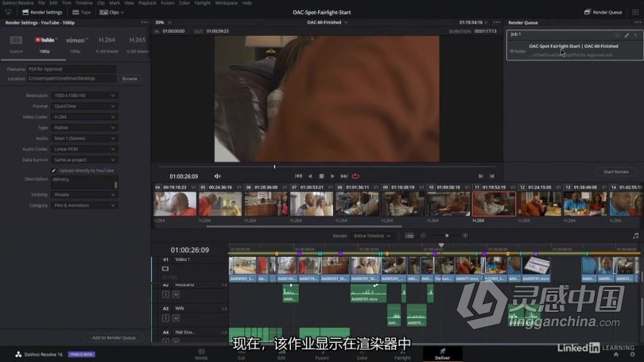
Task: Click the Filename input field
Action: [72, 69]
